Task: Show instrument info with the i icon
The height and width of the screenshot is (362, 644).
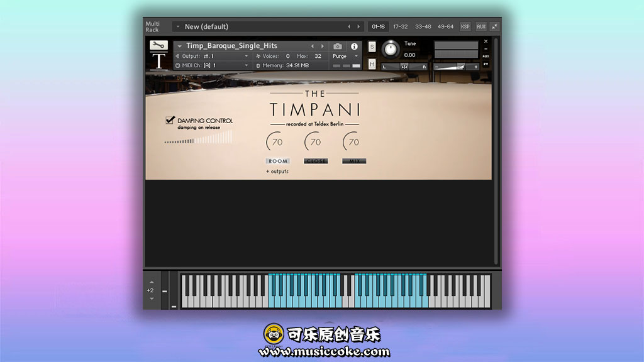Action: pyautogui.click(x=354, y=47)
